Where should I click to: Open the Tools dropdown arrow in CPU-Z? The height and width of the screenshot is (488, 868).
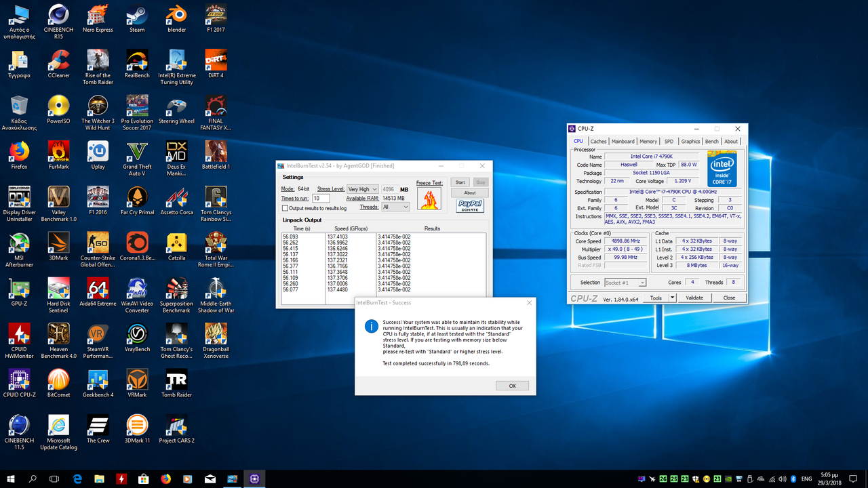(672, 298)
